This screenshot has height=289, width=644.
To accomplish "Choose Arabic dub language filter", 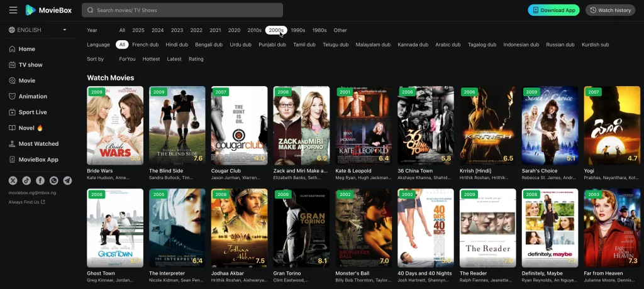I will click(448, 45).
